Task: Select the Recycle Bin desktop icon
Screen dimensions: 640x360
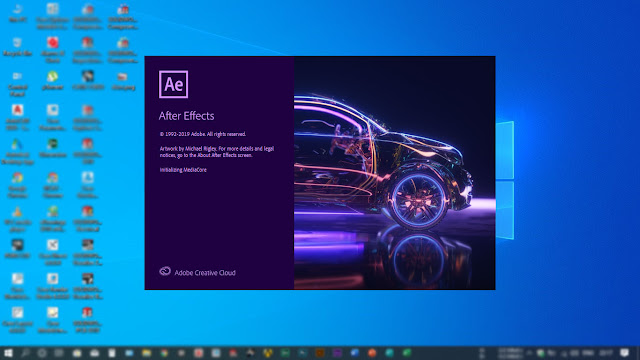Action: (18, 46)
